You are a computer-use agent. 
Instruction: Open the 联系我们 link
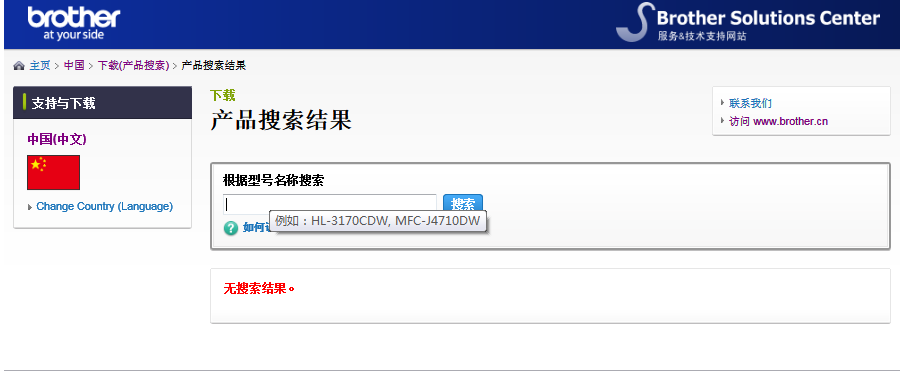[x=750, y=103]
